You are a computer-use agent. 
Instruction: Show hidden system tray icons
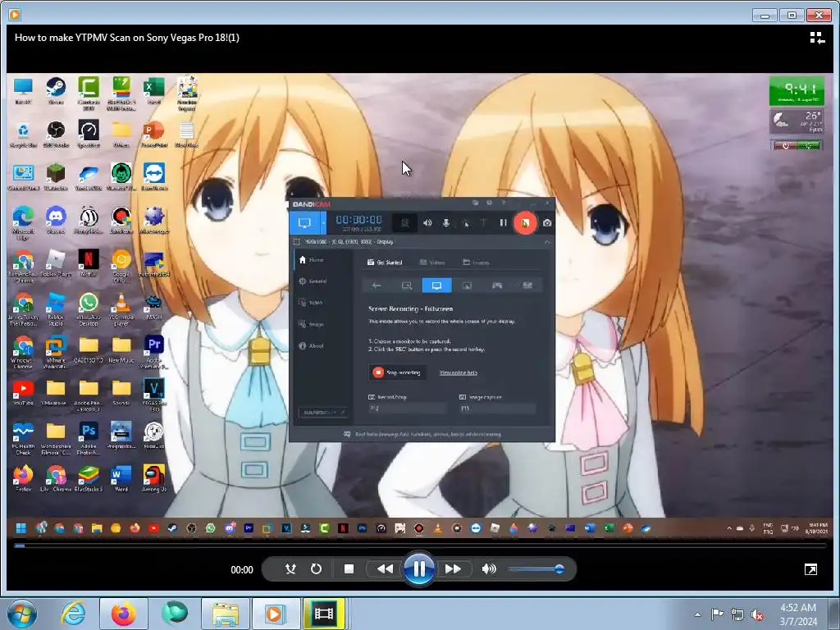tap(697, 614)
